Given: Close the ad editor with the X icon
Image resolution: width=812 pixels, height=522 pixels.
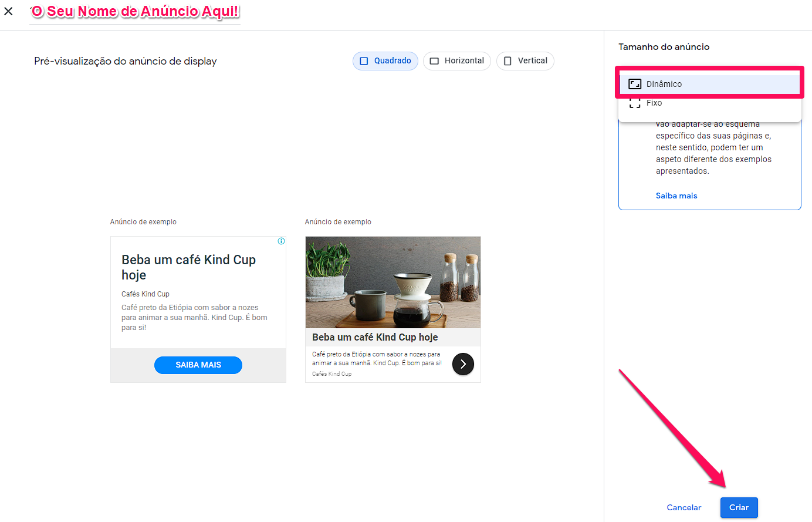Looking at the screenshot, I should pyautogui.click(x=8, y=11).
